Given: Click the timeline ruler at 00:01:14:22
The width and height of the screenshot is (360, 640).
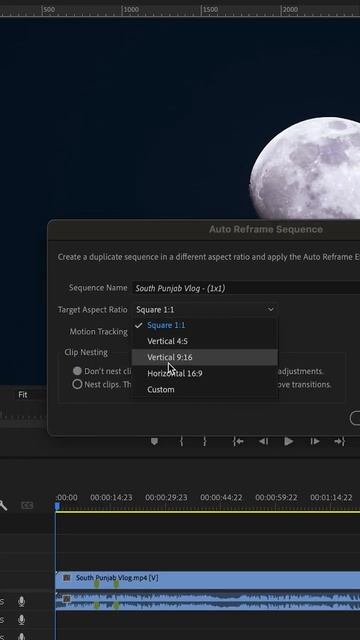Looking at the screenshot, I should coord(331,498).
